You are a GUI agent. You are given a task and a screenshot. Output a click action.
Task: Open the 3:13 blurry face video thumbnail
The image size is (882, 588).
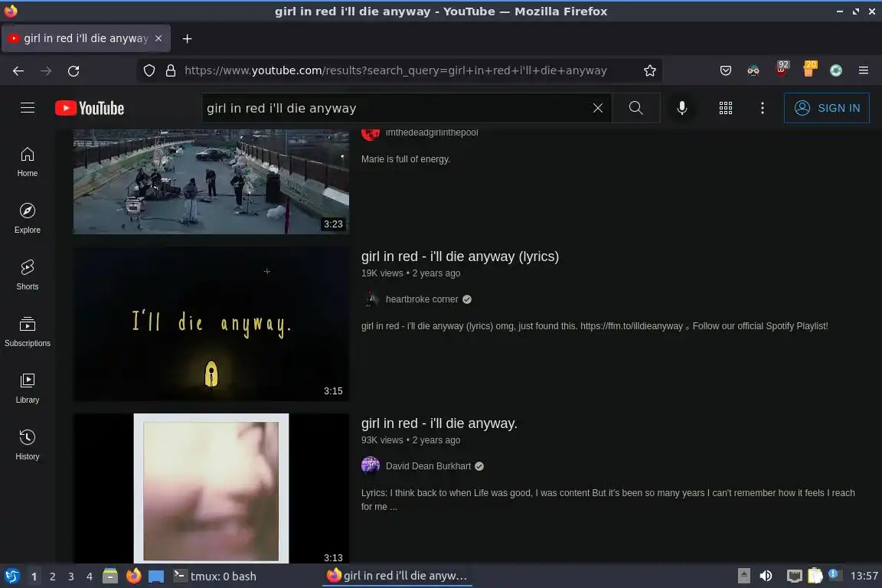[211, 488]
